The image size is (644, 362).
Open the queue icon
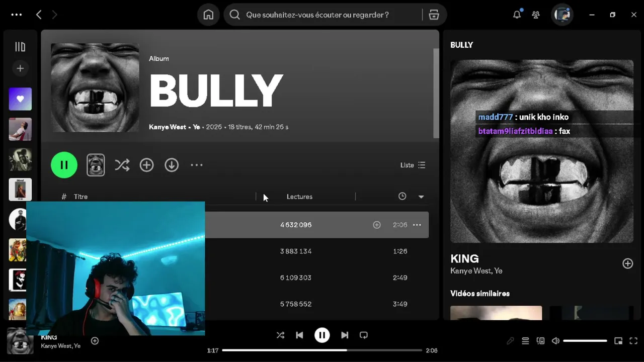(525, 341)
